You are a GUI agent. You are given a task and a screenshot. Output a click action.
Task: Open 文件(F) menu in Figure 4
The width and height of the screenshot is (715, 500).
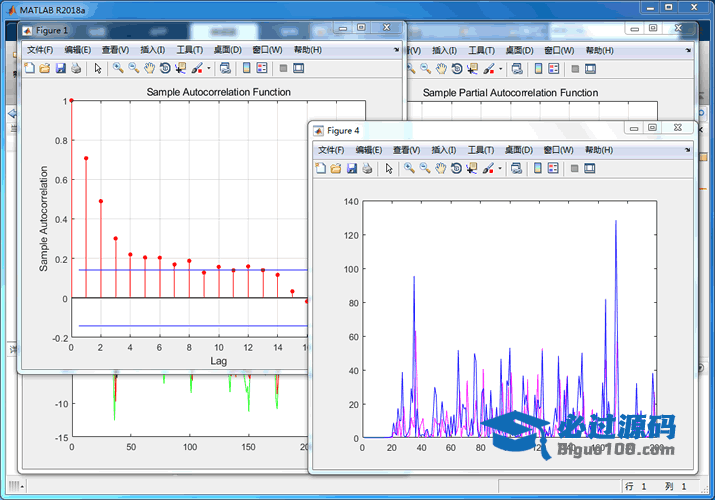pyautogui.click(x=332, y=149)
